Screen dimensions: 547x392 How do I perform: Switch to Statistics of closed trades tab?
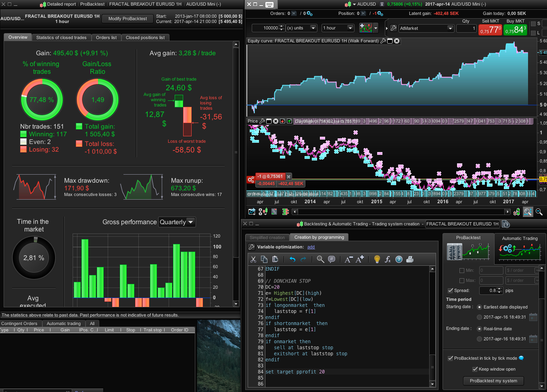point(61,38)
